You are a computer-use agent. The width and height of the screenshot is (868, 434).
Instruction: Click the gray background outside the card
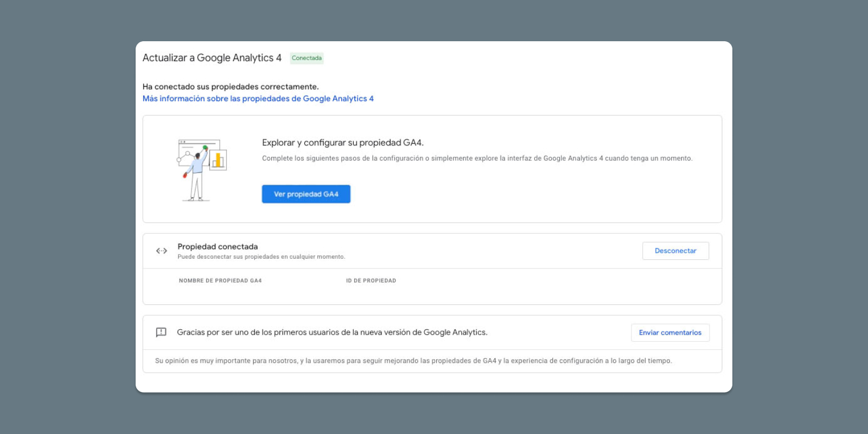tap(65, 217)
